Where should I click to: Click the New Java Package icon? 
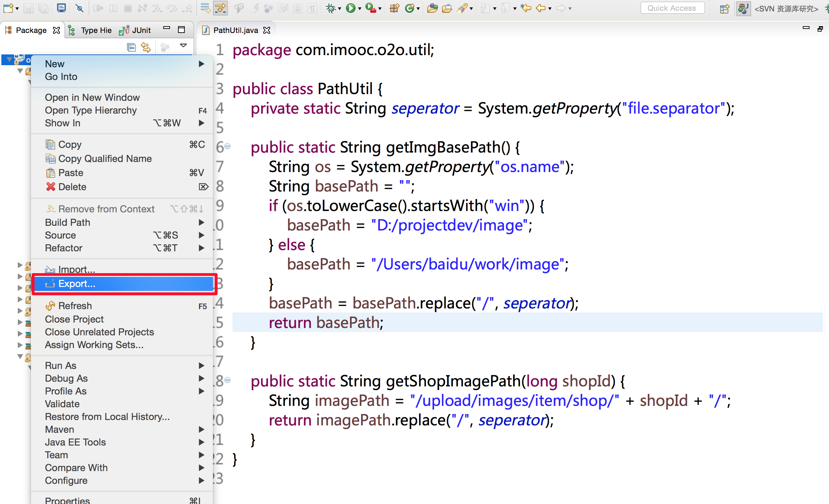[x=394, y=8]
